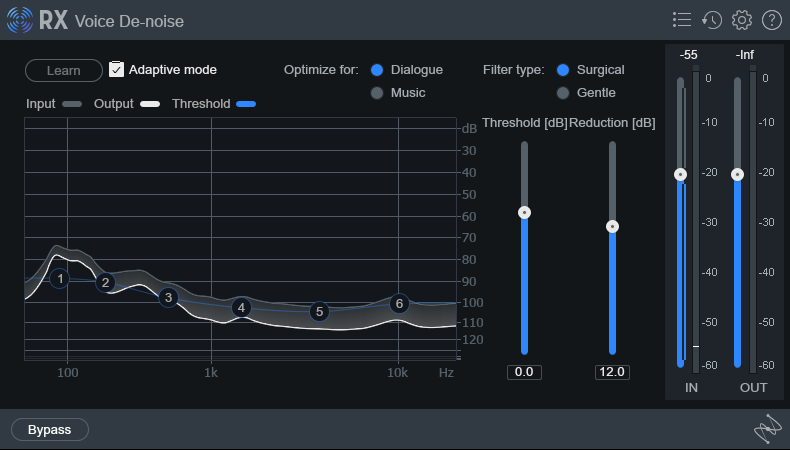This screenshot has height=450, width=790.
Task: Open the undo history icon
Action: tap(712, 20)
